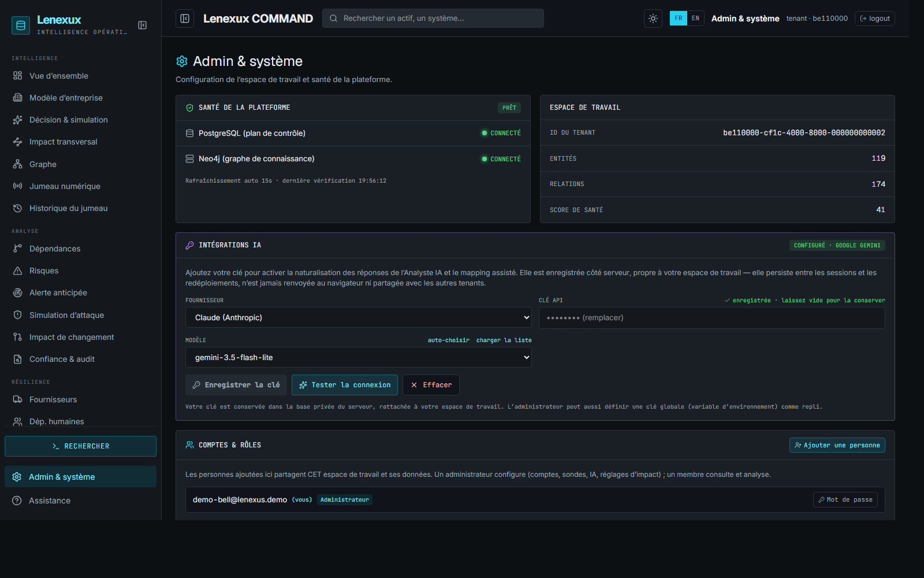Screen dimensions: 924x578
Task: Click the Effacer button
Action: tap(431, 385)
